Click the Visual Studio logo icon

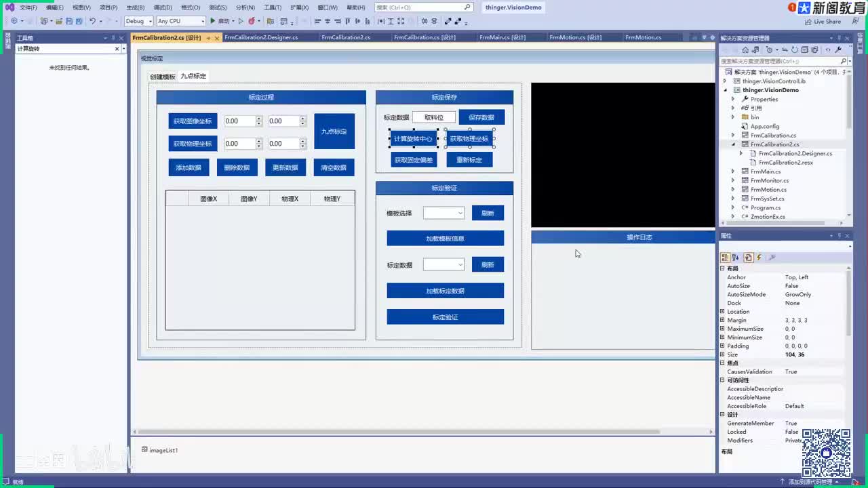9,7
